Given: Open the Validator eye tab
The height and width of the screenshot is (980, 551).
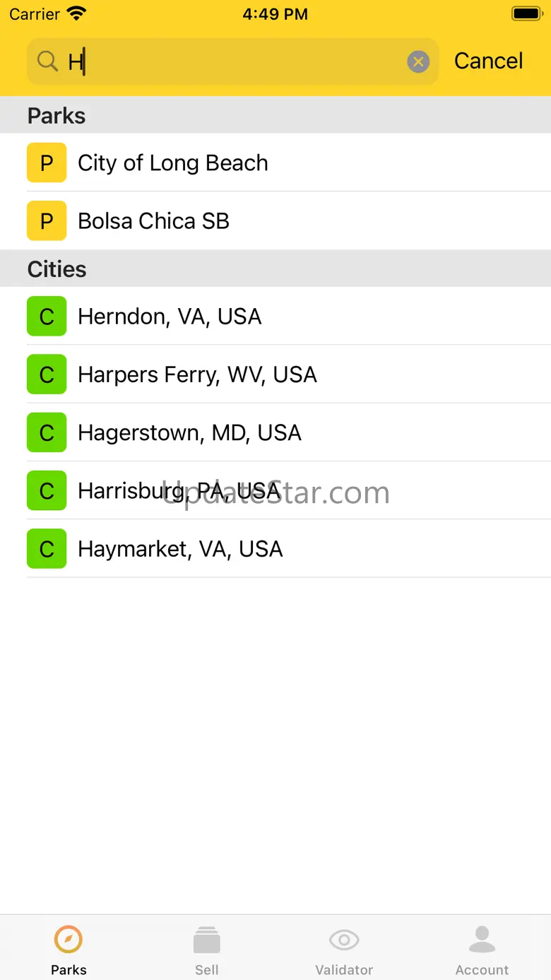Looking at the screenshot, I should [x=344, y=949].
